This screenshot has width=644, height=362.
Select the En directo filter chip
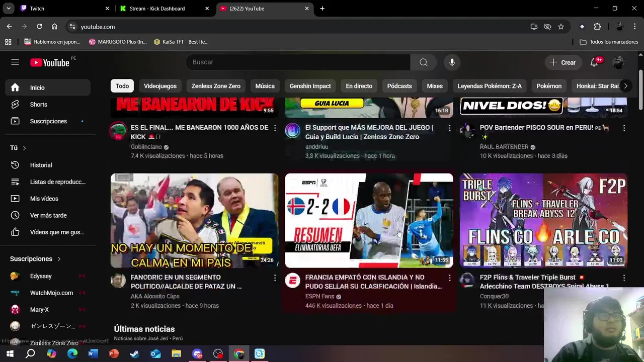point(359,86)
